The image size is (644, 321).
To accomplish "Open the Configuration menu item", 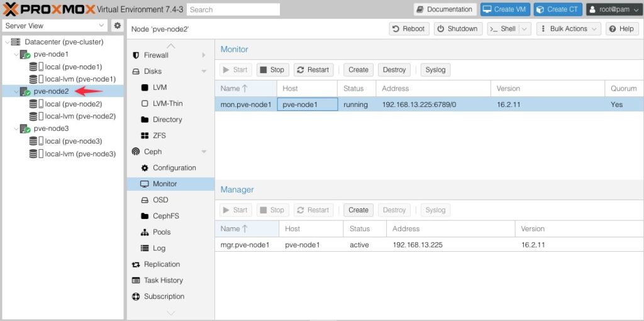I will (171, 167).
